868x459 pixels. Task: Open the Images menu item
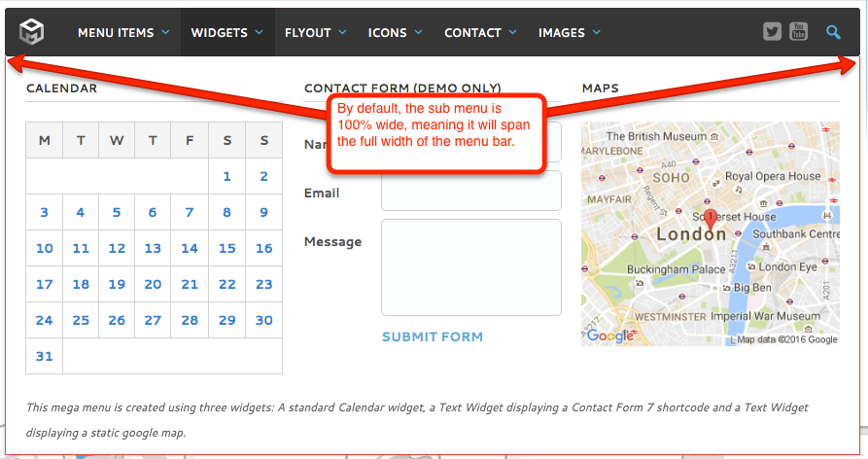(x=562, y=32)
